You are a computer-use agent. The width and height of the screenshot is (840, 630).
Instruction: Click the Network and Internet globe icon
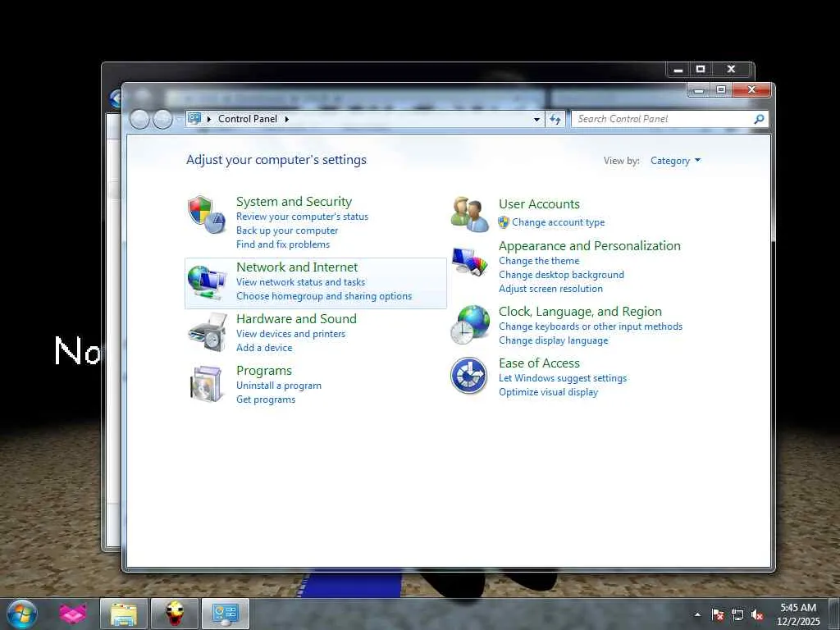tap(207, 282)
